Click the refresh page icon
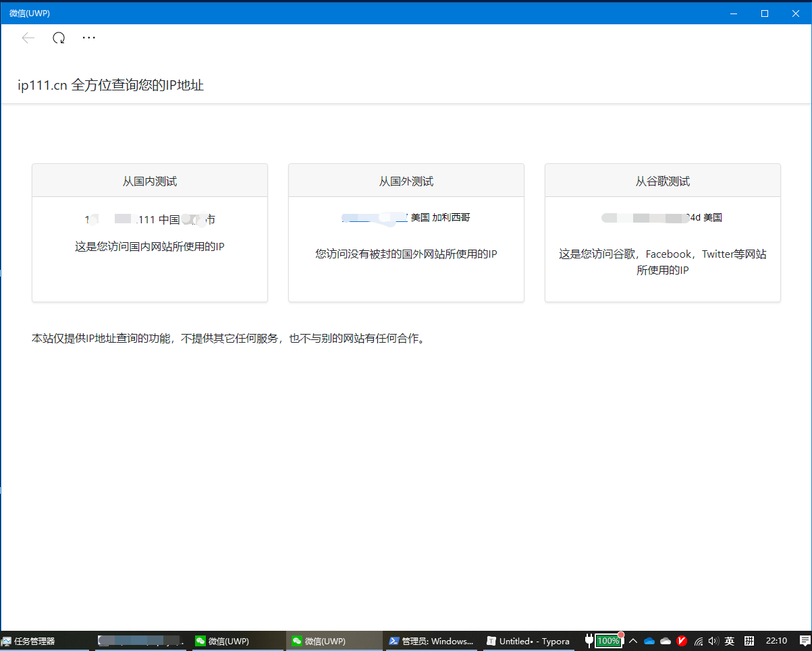 pyautogui.click(x=59, y=38)
